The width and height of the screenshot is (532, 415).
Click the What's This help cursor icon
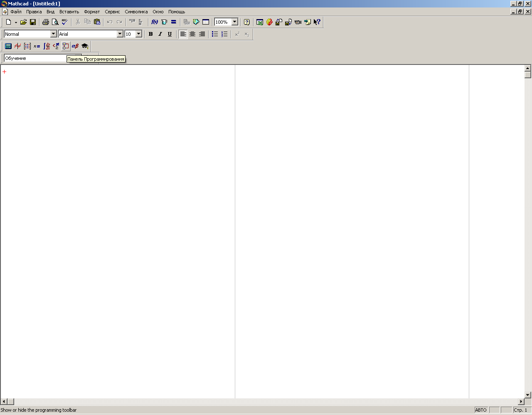click(317, 22)
